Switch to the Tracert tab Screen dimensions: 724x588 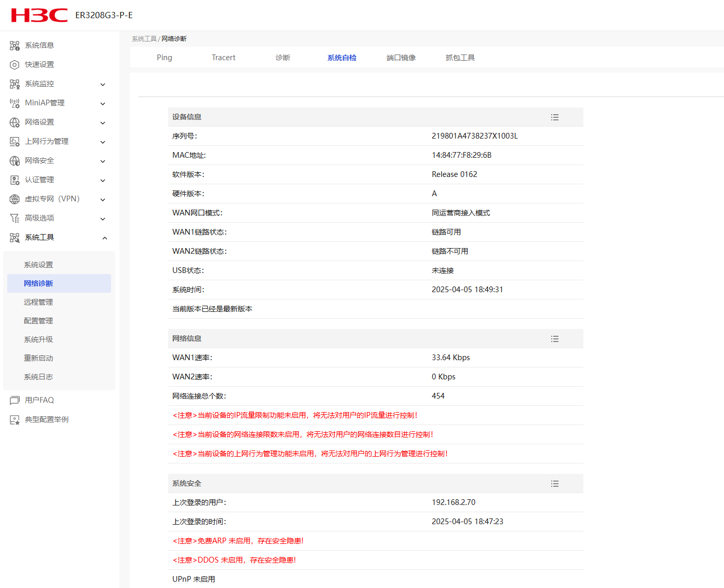point(224,58)
